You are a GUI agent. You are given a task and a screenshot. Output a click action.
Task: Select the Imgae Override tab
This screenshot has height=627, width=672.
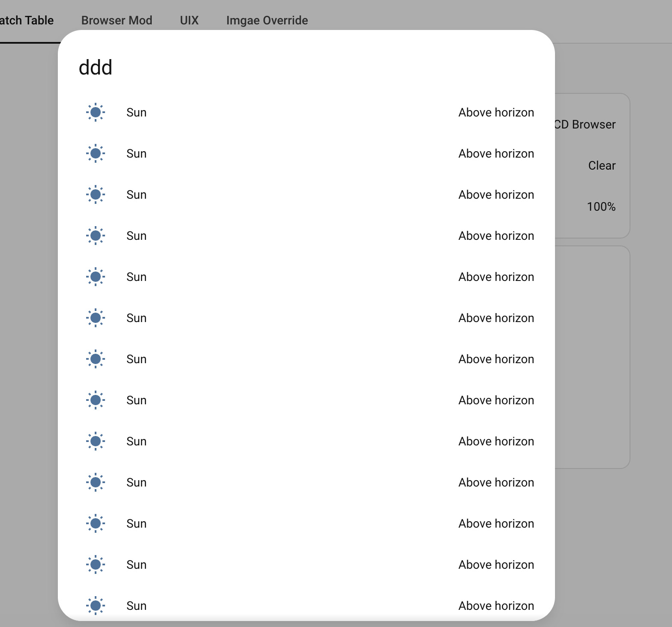267,21
